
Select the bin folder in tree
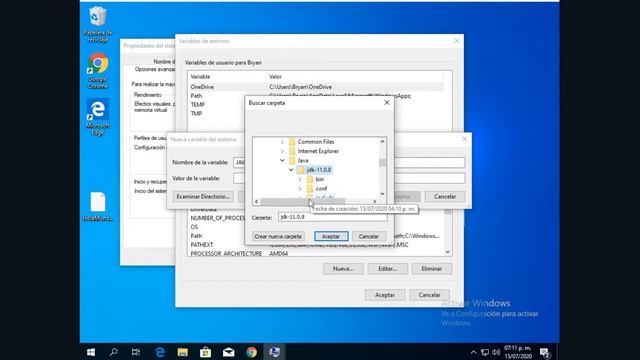click(320, 179)
